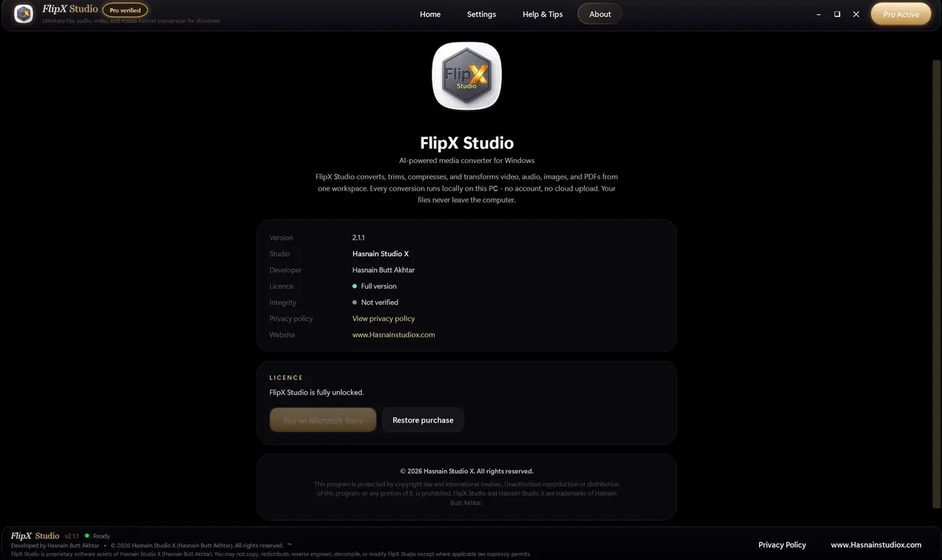Screen dimensions: 942x560
Task: Click the Developer row label
Action: tap(286, 270)
